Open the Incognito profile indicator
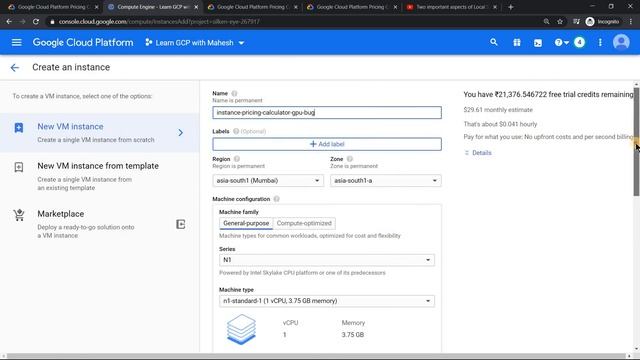Viewport: 640px width, 360px height. 602,21
